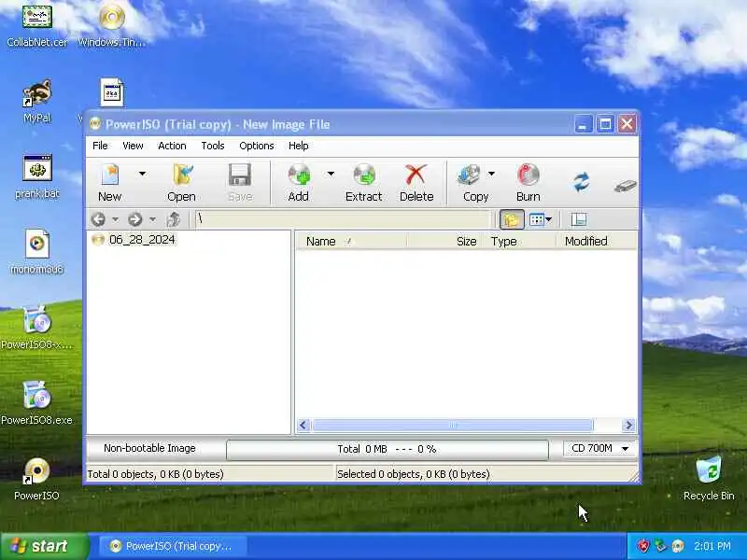Open the New button dropdown arrow
The height and width of the screenshot is (560, 747).
click(x=142, y=174)
